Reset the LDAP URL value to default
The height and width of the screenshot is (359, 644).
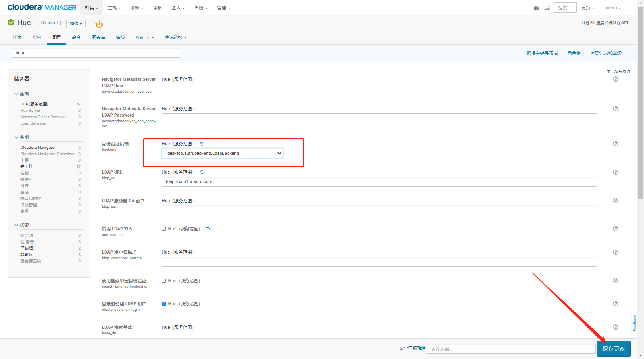tap(202, 172)
